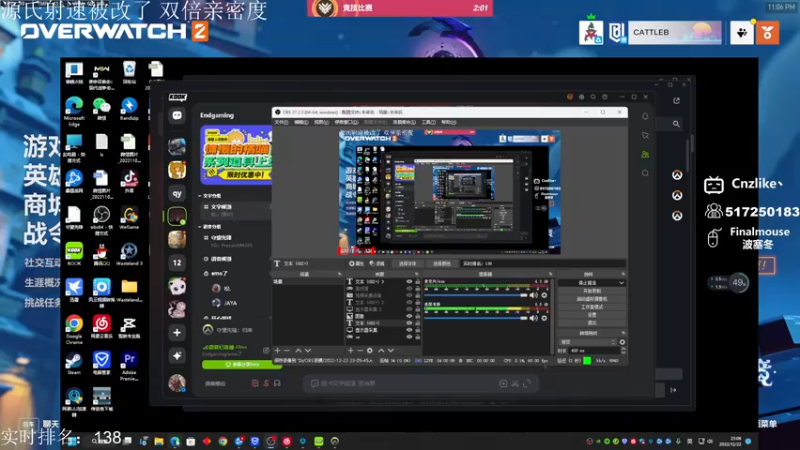800x450 pixels.
Task: Move selected OBS scene down
Action: pos(308,351)
